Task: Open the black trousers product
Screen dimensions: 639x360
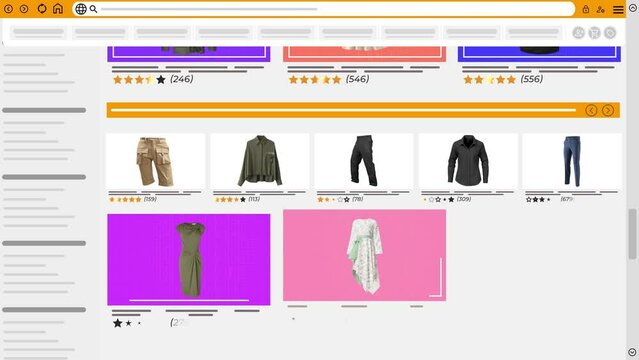Action: [x=364, y=161]
